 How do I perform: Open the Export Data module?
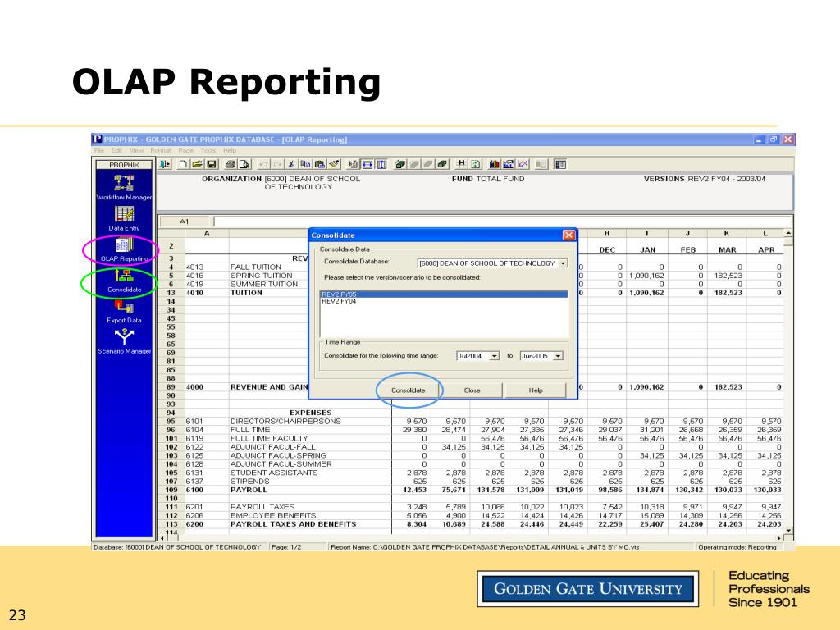pyautogui.click(x=125, y=311)
